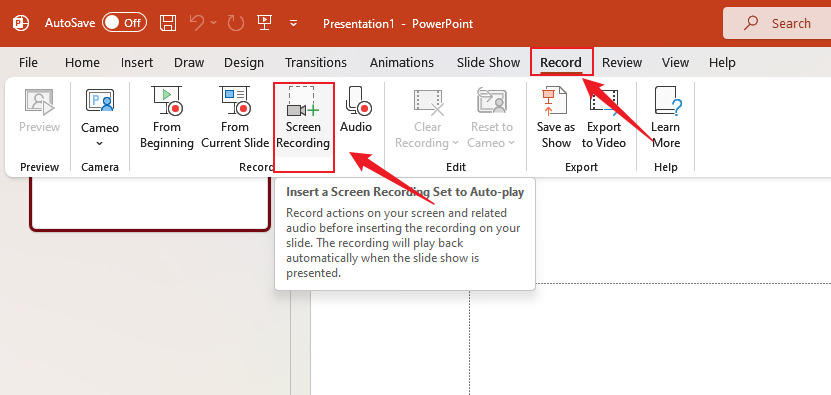Open the Design tab
Viewport: 831px width, 395px height.
point(244,63)
